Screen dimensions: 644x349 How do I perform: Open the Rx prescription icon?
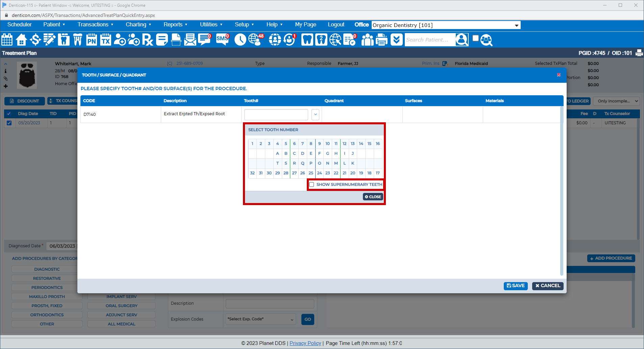147,40
